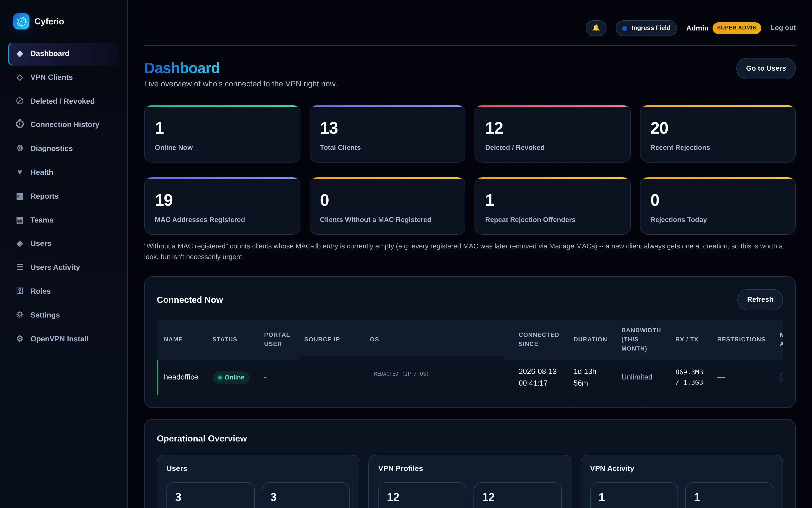Open Users Activity page
The width and height of the screenshot is (812, 508).
64,267
